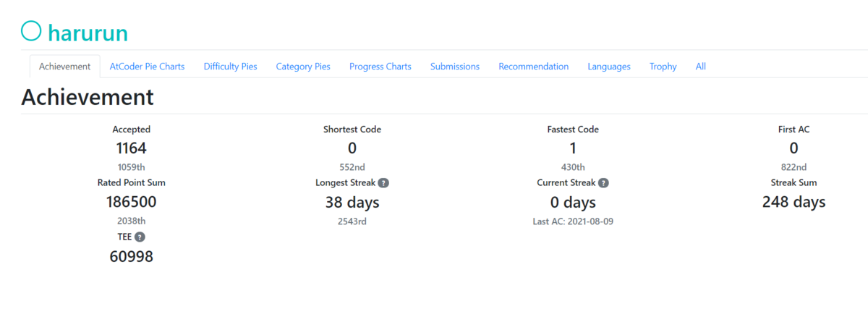The height and width of the screenshot is (330, 868).
Task: Click the help icon next to TEE
Action: (x=140, y=237)
